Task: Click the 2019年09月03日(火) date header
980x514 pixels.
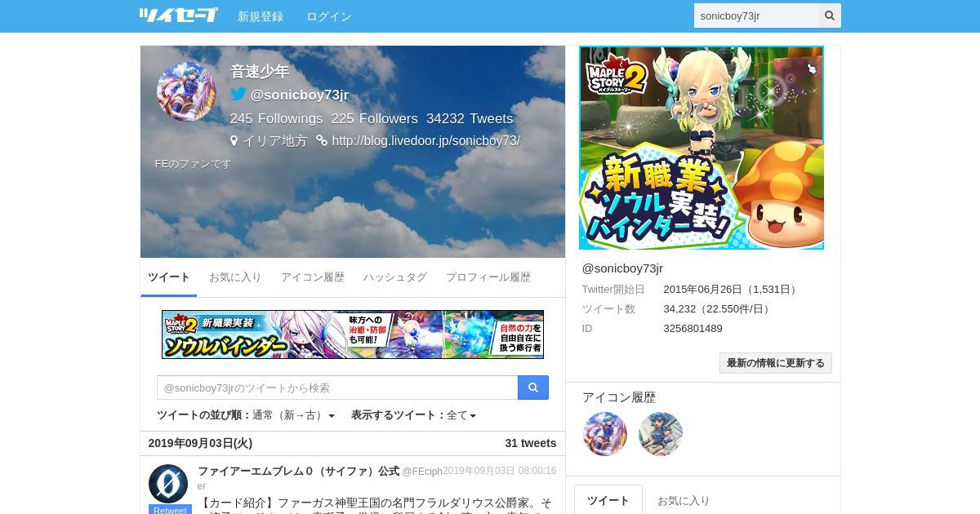Action: [x=200, y=443]
